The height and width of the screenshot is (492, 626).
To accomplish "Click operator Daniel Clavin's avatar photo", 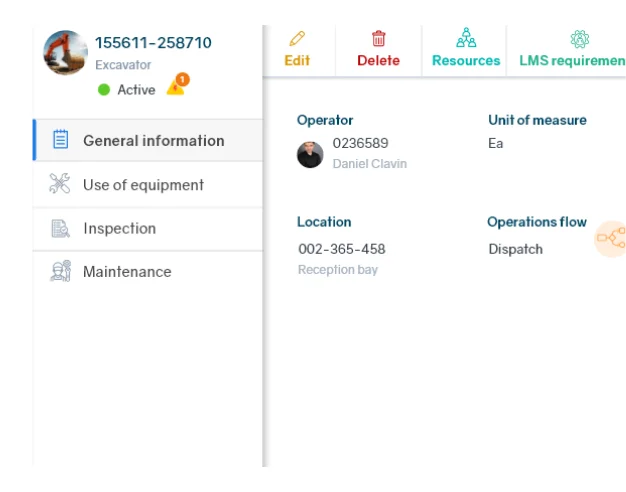I will [x=310, y=154].
